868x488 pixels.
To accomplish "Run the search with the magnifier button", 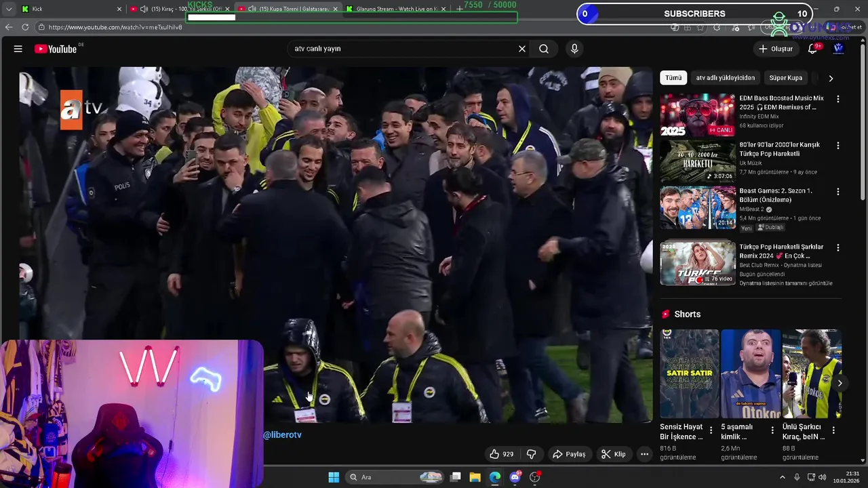I will click(x=544, y=49).
